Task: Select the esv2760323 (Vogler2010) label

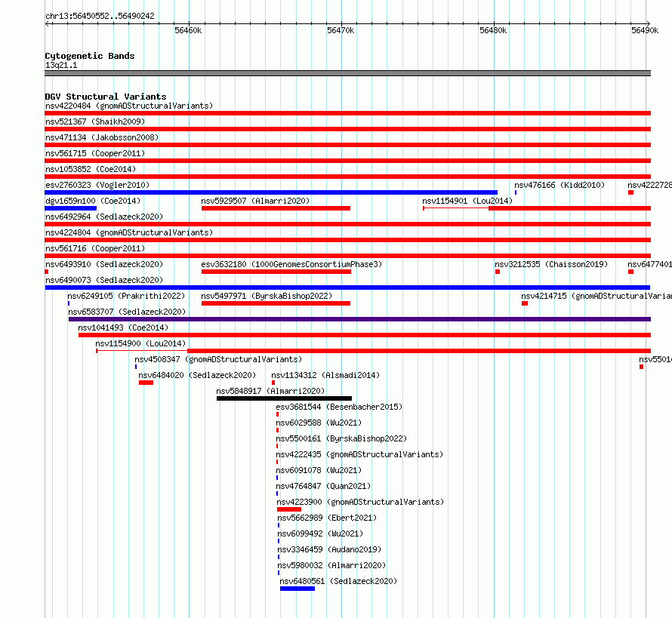Action: [97, 185]
